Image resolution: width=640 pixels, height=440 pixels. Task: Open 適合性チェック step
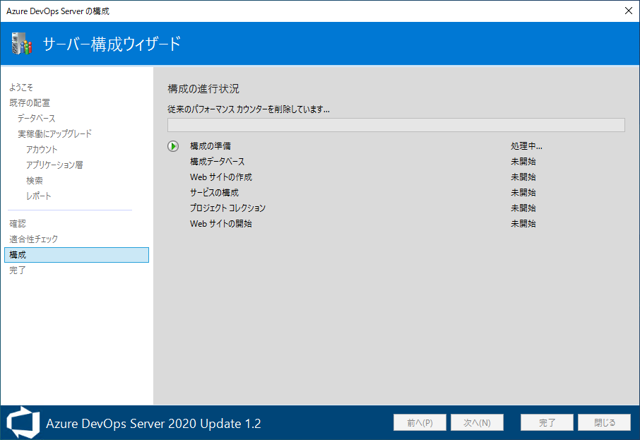(33, 239)
